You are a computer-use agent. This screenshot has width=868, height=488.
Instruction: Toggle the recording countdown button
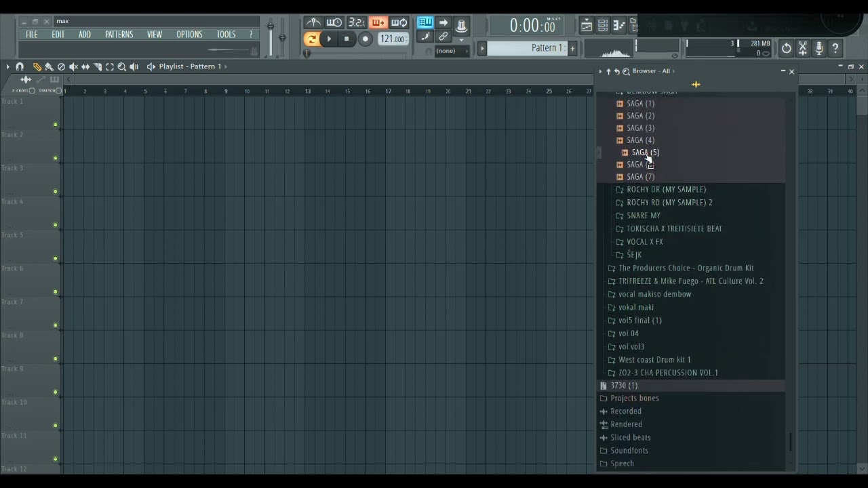coord(356,23)
